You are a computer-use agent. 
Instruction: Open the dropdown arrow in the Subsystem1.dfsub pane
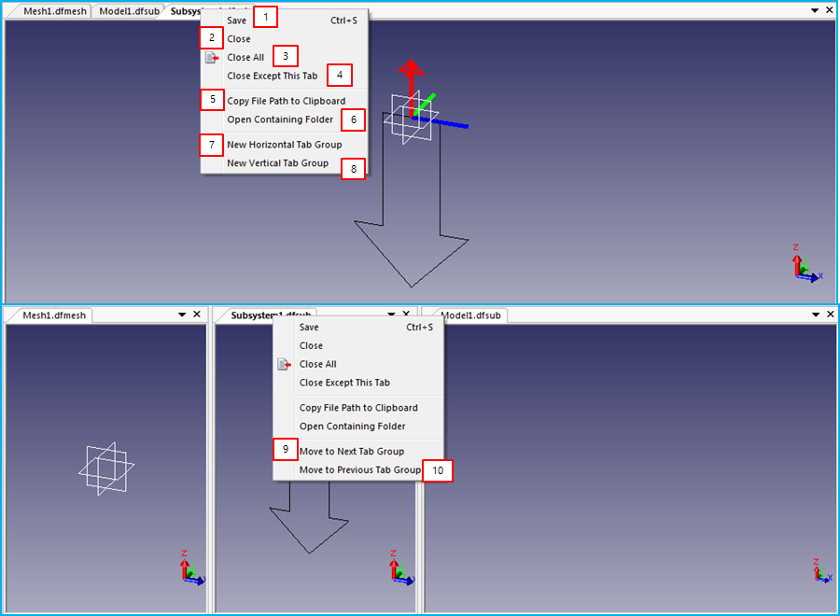click(393, 315)
